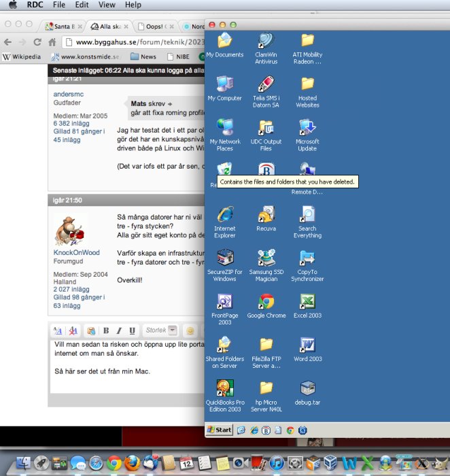Open the Wikipedia bookmark
Screen dimensions: 450x476
(22, 56)
